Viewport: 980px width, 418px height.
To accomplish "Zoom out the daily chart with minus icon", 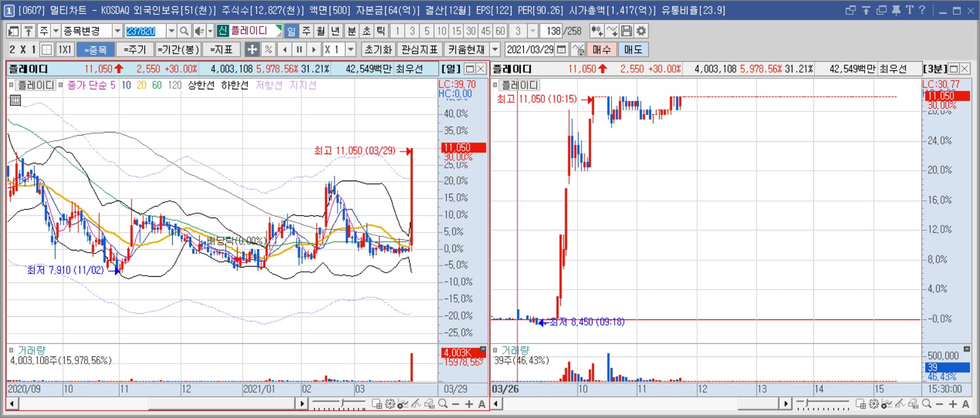I will pos(455,404).
